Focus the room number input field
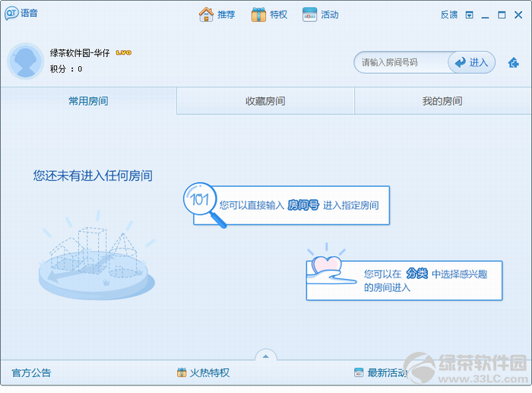 401,62
